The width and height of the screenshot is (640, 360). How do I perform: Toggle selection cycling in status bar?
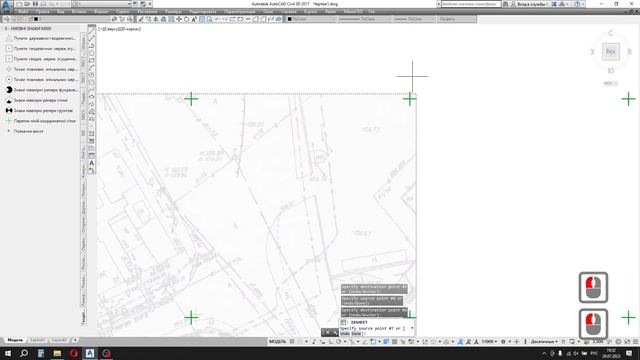[402, 342]
